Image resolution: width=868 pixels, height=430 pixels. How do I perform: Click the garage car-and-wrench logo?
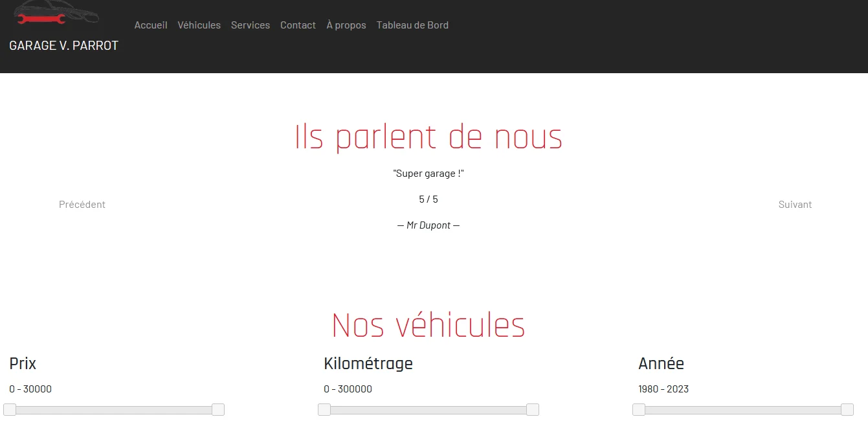(56, 14)
